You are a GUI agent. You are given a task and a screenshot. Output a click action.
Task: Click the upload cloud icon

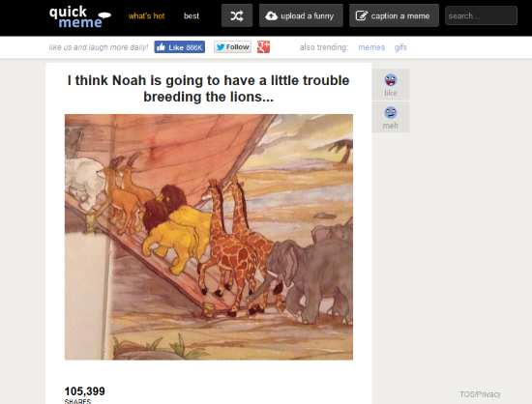272,15
